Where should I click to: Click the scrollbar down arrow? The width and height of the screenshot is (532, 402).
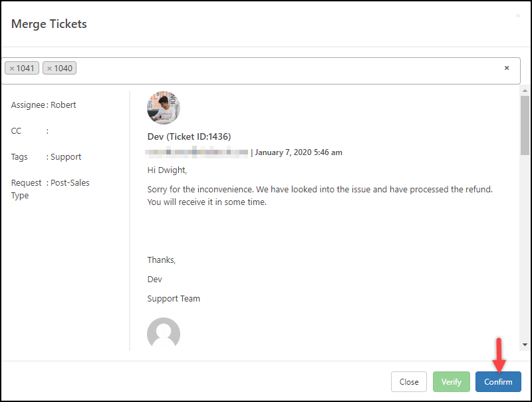(x=525, y=344)
